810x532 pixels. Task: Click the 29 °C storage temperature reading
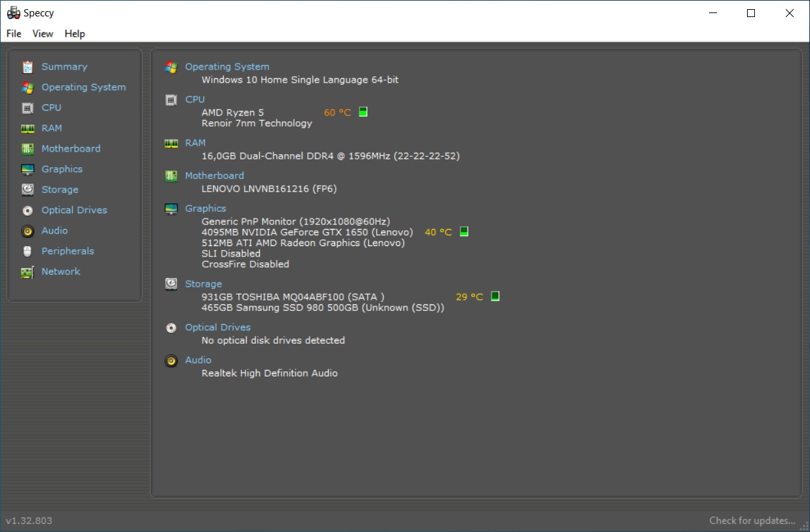point(469,297)
